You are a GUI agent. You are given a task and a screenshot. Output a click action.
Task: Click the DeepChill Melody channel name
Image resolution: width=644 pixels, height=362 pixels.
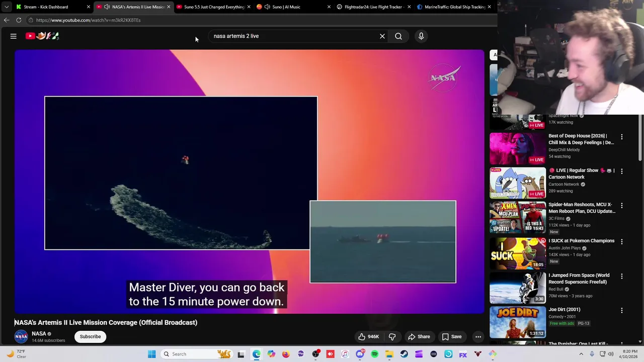point(564,150)
